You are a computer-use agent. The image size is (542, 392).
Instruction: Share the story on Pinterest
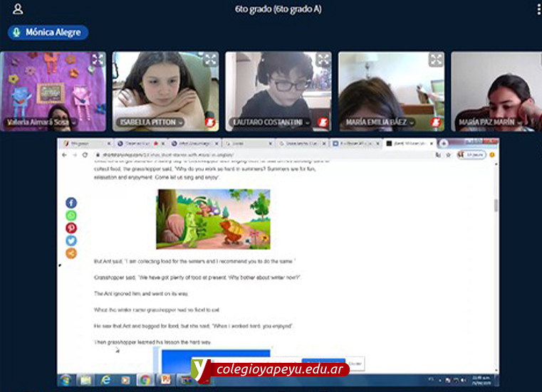click(71, 228)
